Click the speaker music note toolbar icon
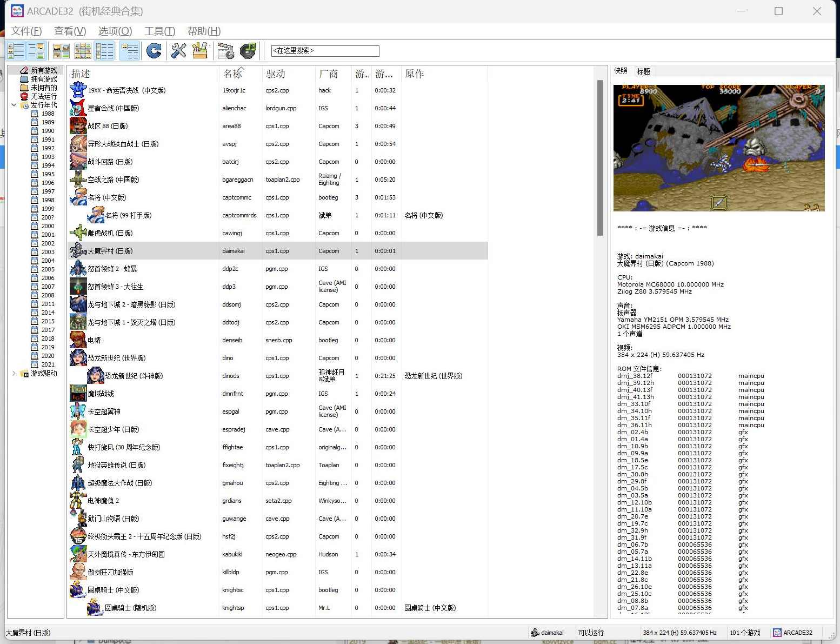Image resolution: width=840 pixels, height=644 pixels. point(248,51)
